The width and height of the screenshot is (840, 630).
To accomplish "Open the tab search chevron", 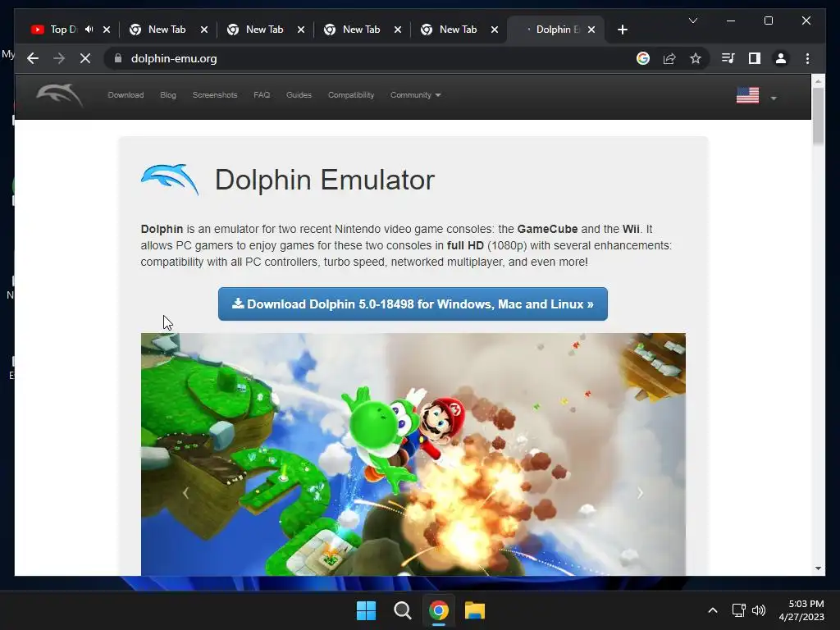I will click(x=692, y=21).
